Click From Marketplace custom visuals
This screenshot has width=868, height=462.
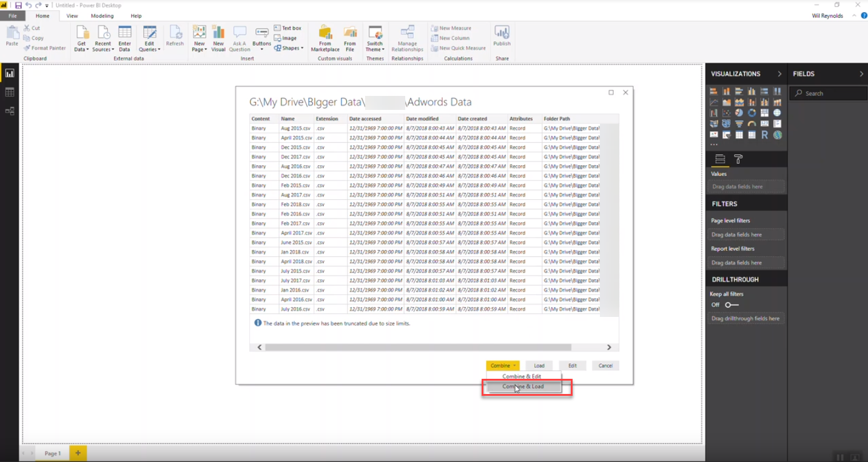pos(325,38)
